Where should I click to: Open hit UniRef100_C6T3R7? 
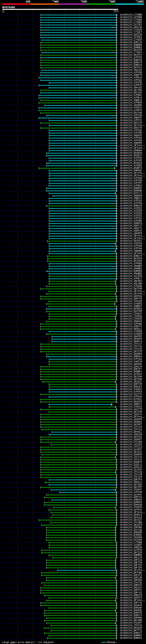[131, 25]
